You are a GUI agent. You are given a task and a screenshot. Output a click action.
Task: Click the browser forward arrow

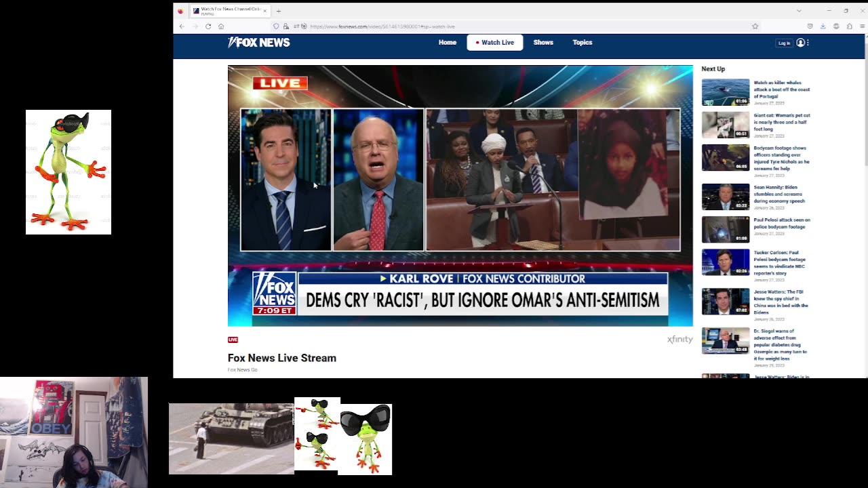tap(195, 26)
